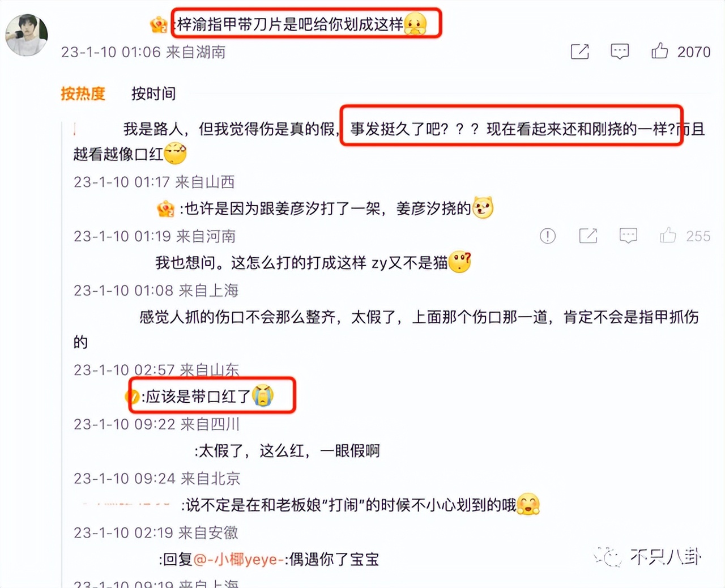The height and width of the screenshot is (588, 725).
Task: Tap the 255 like count
Action: click(x=698, y=236)
